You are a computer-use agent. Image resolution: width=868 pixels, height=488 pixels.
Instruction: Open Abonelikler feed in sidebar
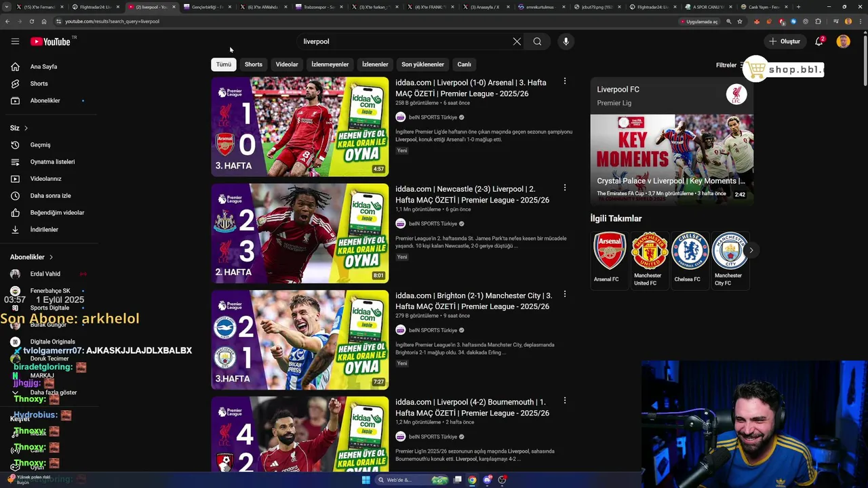tap(45, 100)
